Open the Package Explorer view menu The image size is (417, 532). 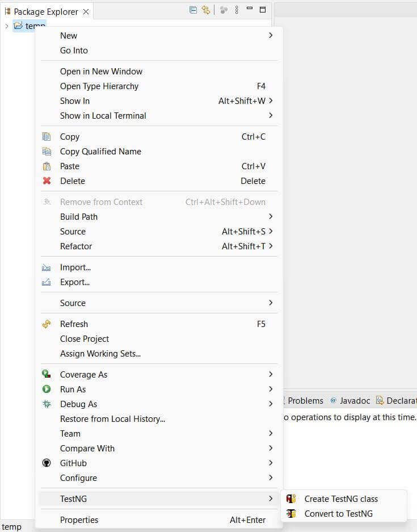click(x=236, y=10)
